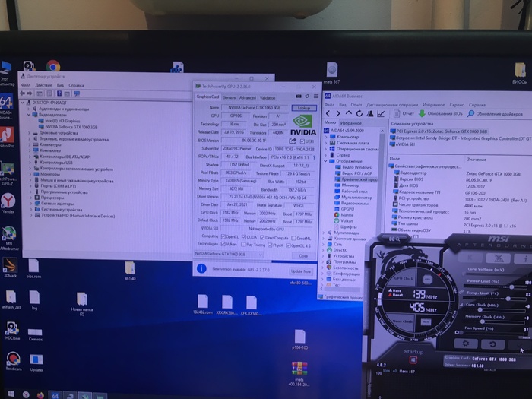
Task: Click Обновления драйверов in AIDA64 toolbar
Action: click(x=495, y=114)
